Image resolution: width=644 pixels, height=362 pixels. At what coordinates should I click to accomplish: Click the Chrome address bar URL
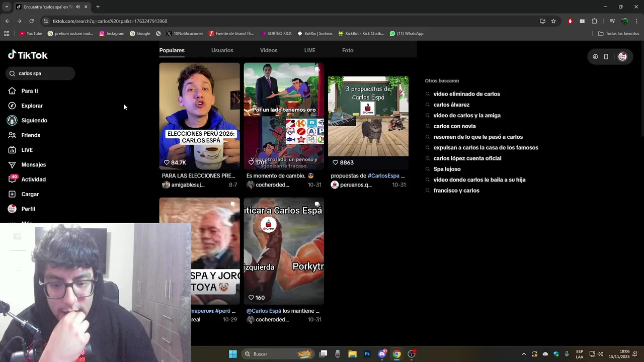click(x=110, y=21)
